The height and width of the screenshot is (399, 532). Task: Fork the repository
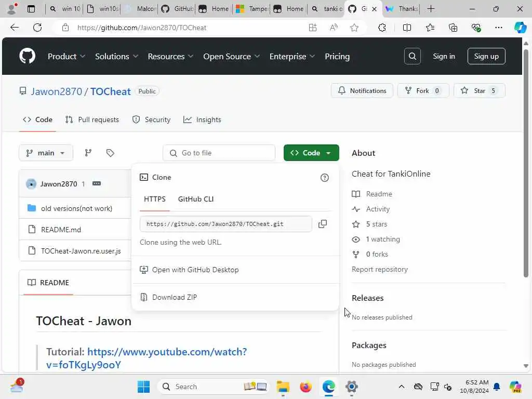point(423,91)
